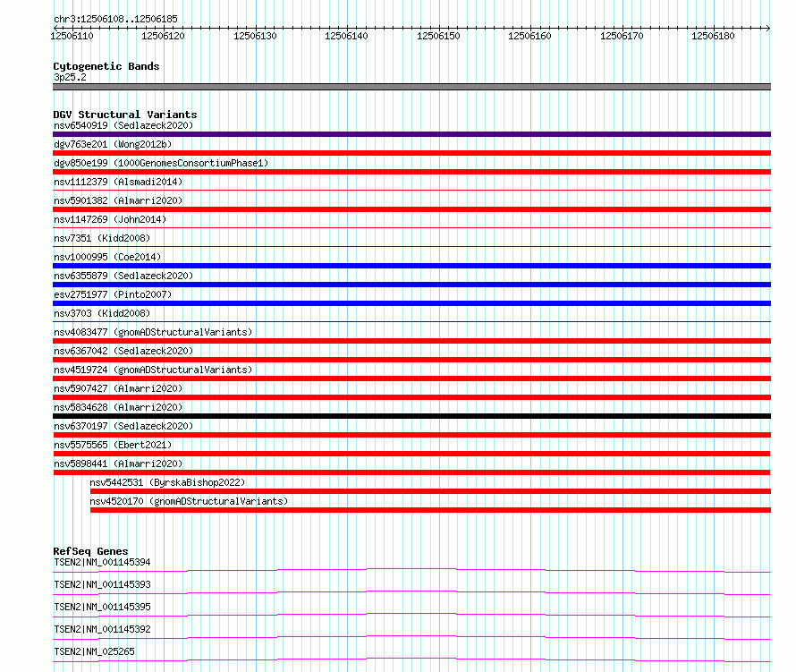Viewport: 796px width, 672px height.
Task: Click the red bar under nsv4083477
Action: point(411,341)
